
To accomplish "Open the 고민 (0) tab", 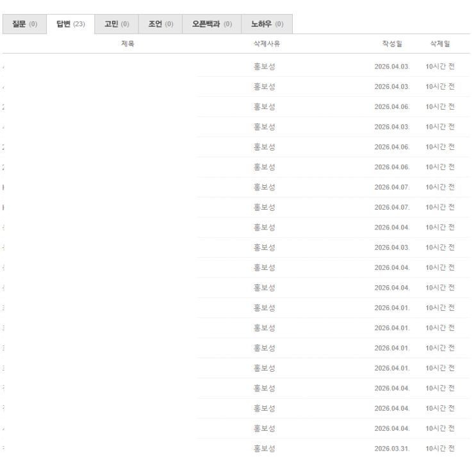I will [x=117, y=24].
